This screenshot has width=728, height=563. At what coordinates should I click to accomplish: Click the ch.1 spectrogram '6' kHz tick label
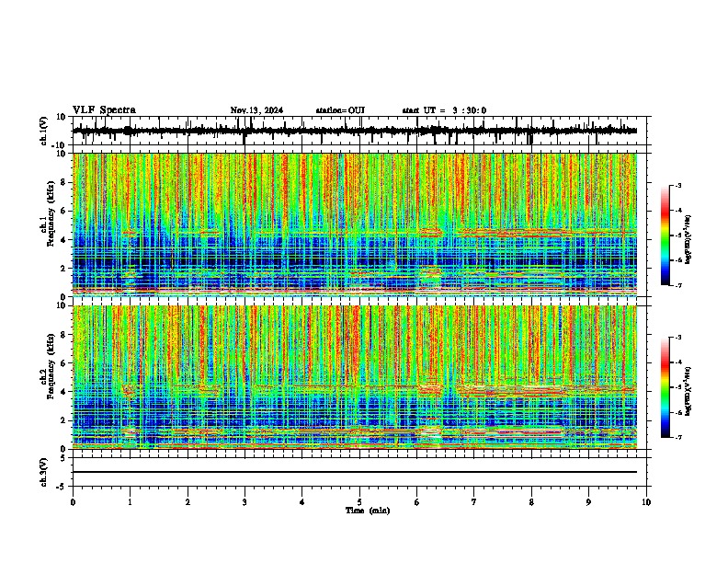coord(64,211)
